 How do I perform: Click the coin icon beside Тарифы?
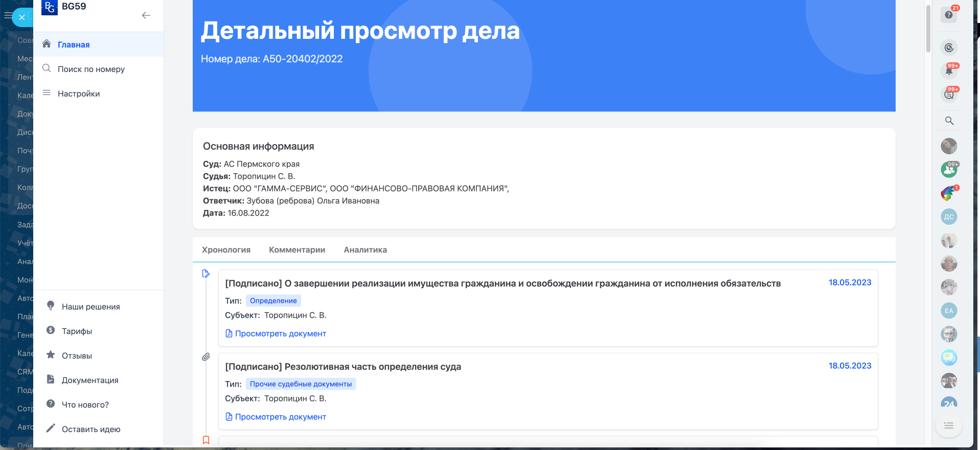point(51,330)
